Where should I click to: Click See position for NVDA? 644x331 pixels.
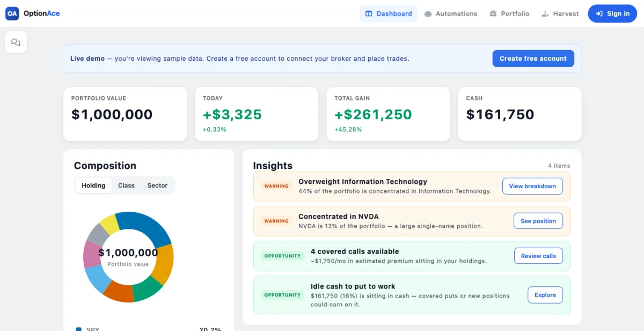[538, 221]
